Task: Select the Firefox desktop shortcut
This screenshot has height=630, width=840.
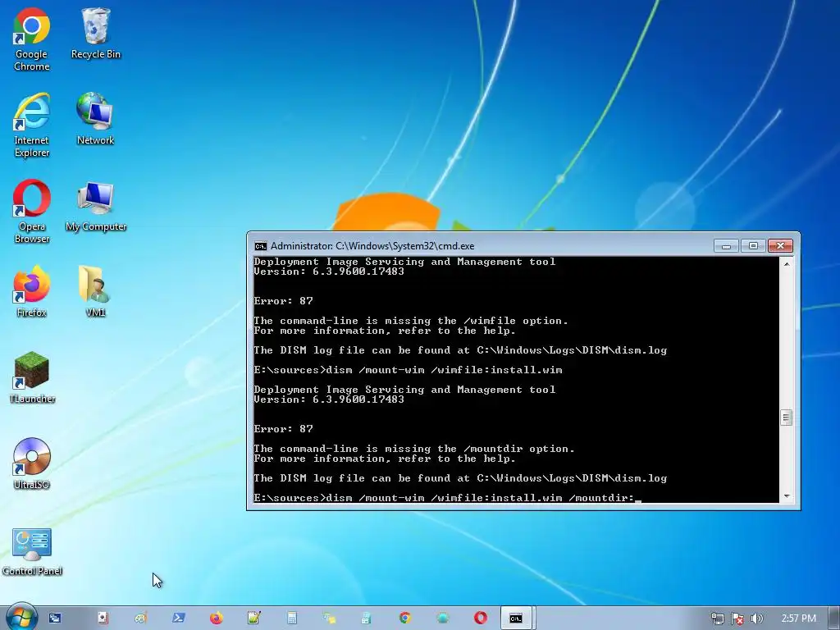Action: (x=32, y=291)
